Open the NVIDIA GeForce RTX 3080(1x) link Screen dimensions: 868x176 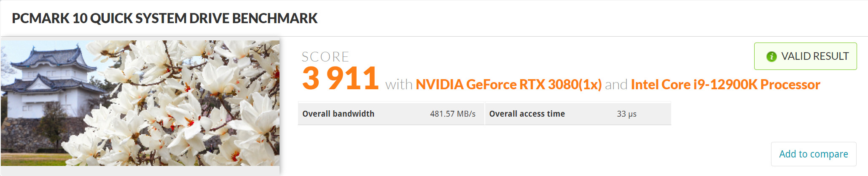[508, 85]
